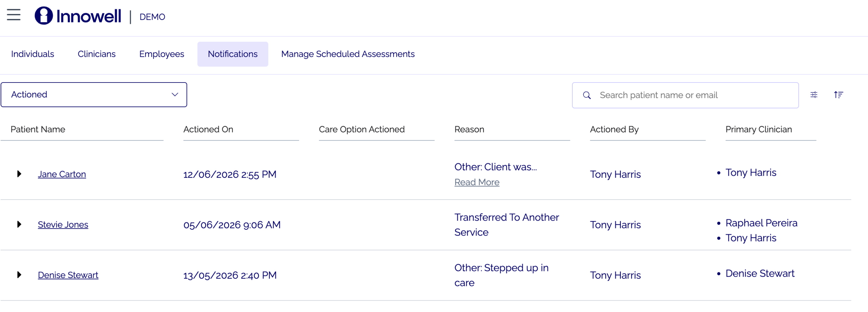Expand the Denise Stewart row
This screenshot has width=868, height=312.
19,275
